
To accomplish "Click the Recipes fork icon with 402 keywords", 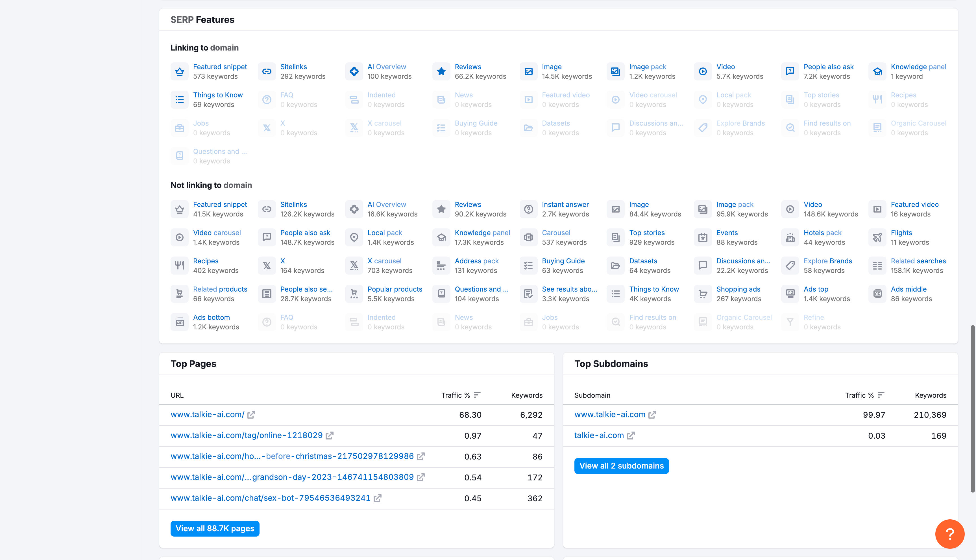I will (x=179, y=265).
